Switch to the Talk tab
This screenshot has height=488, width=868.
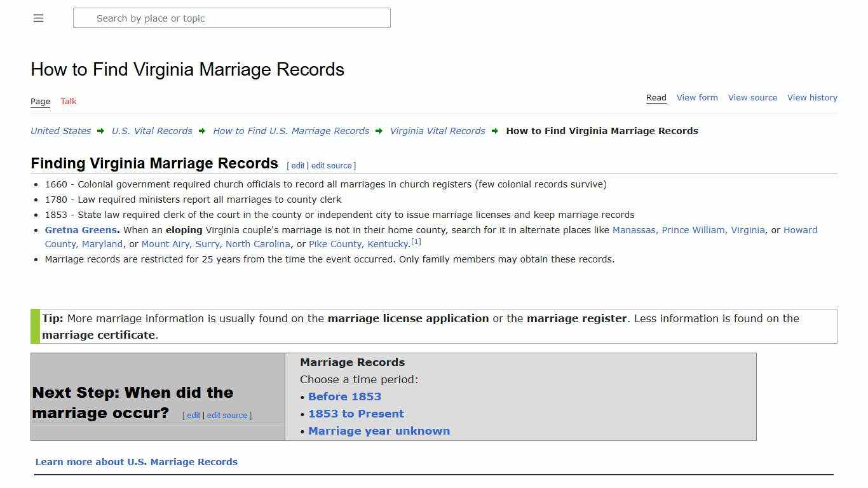(68, 101)
